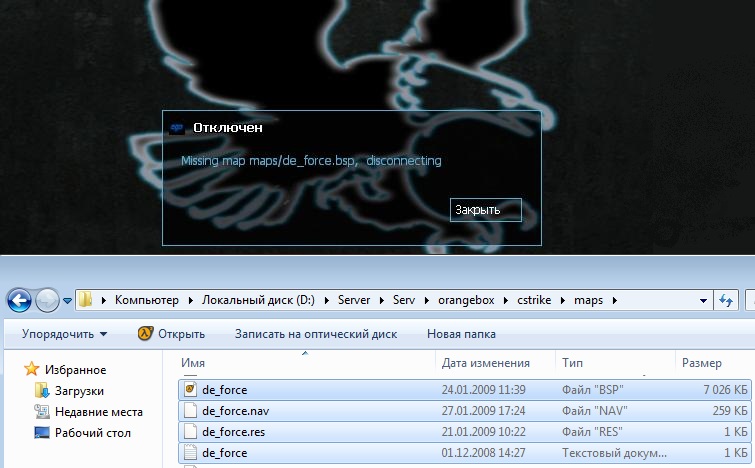Click the Рабочий стол monitor icon
Screen dimensions: 755x468
[42, 432]
